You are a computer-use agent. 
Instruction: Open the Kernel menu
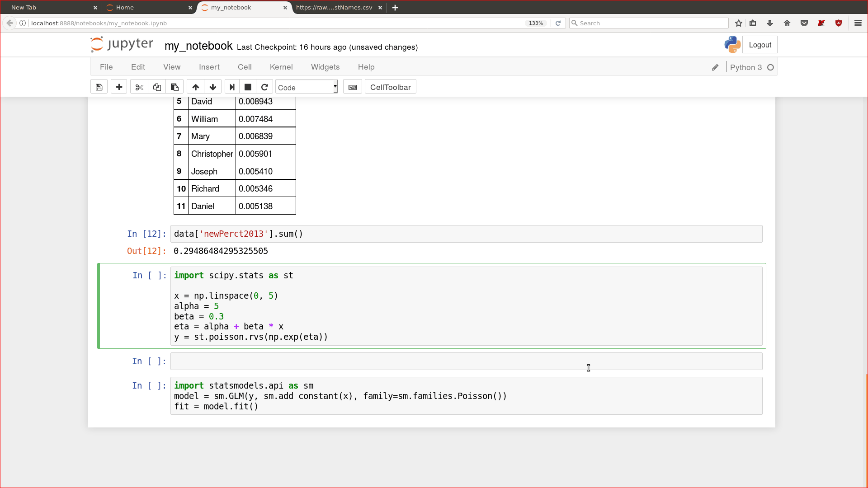(281, 67)
